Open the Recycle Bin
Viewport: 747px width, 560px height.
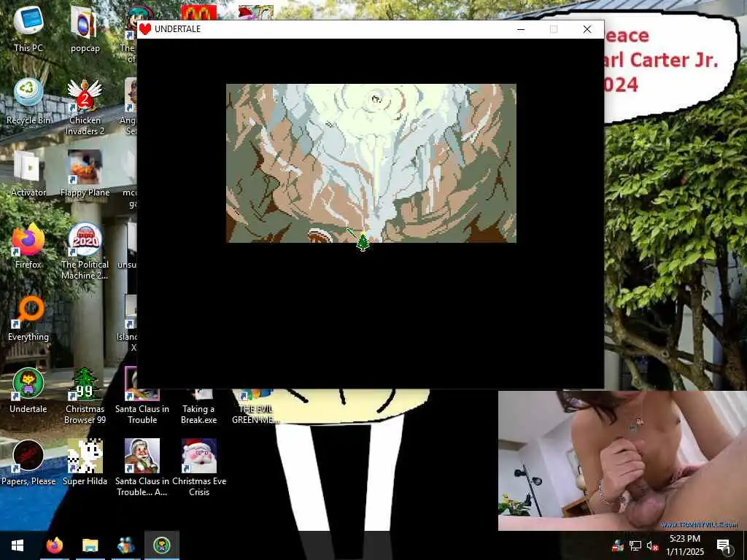(x=28, y=101)
